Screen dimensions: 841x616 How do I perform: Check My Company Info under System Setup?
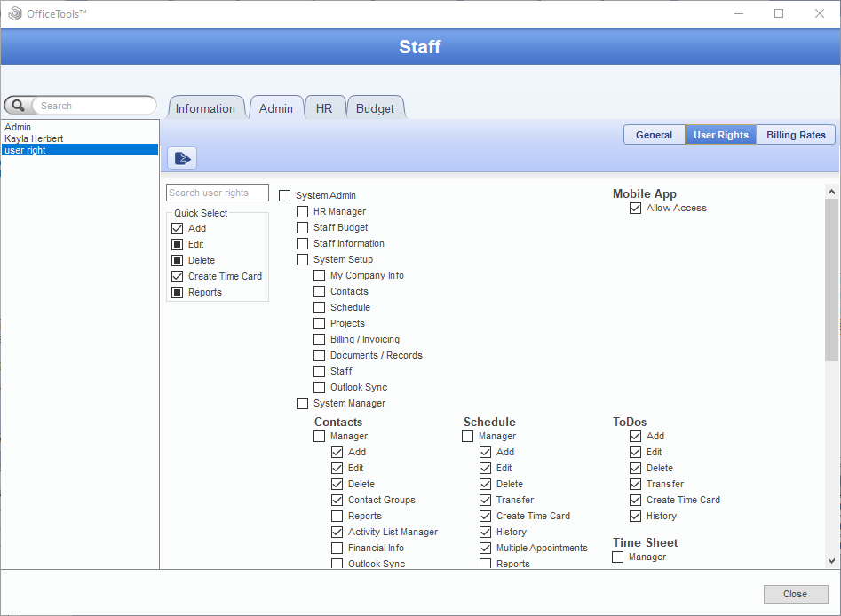319,275
